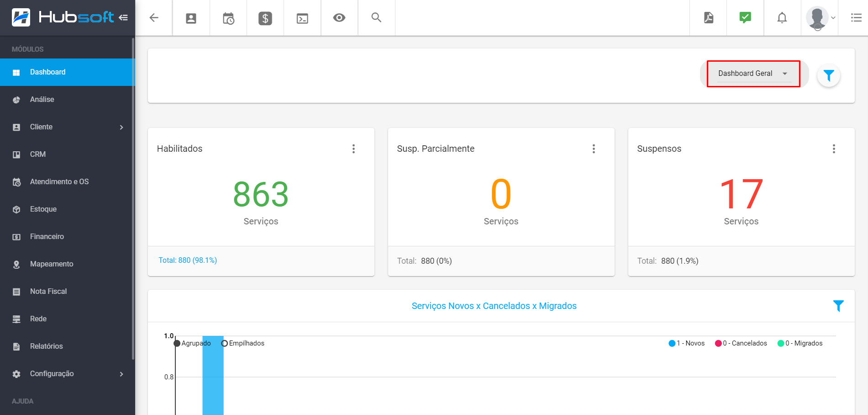Open the financial dollar sign icon

point(265,17)
